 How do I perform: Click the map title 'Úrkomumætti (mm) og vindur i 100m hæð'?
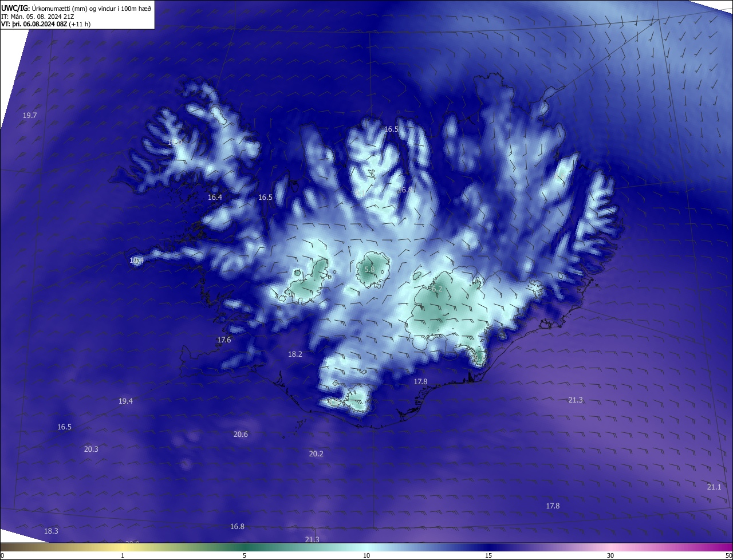point(92,9)
